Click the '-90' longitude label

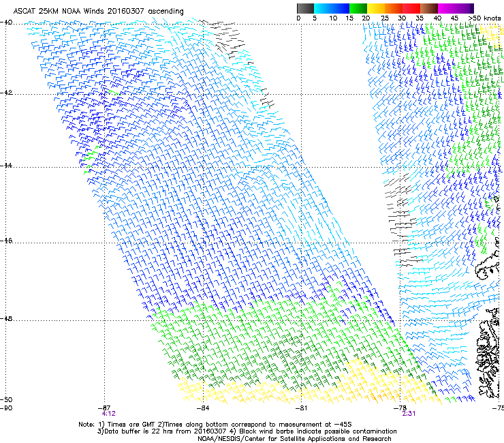[x=6, y=408]
